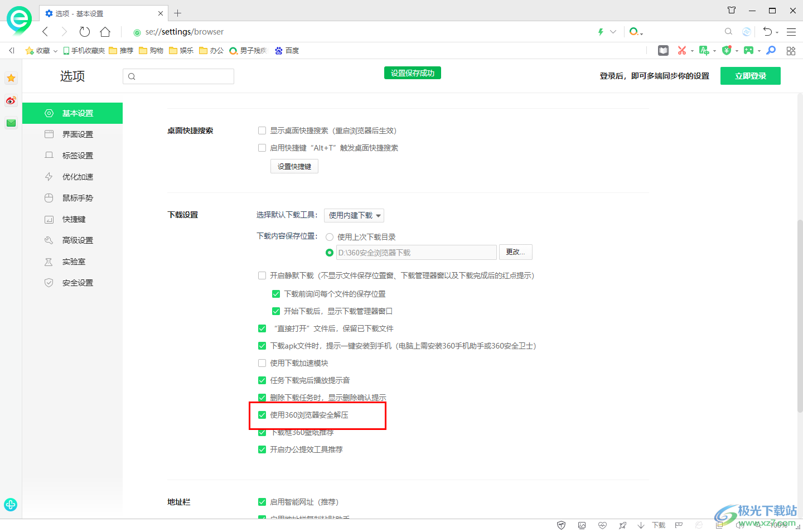Open 标签设置 in the sidebar
Screen dimensions: 803x532
tap(72, 156)
